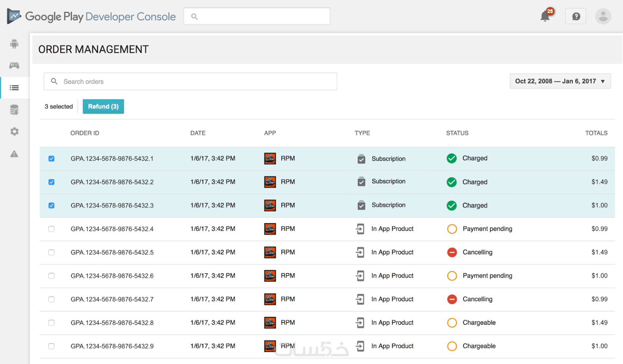
Task: Click In App Product text in order 5432.7
Action: (x=392, y=299)
